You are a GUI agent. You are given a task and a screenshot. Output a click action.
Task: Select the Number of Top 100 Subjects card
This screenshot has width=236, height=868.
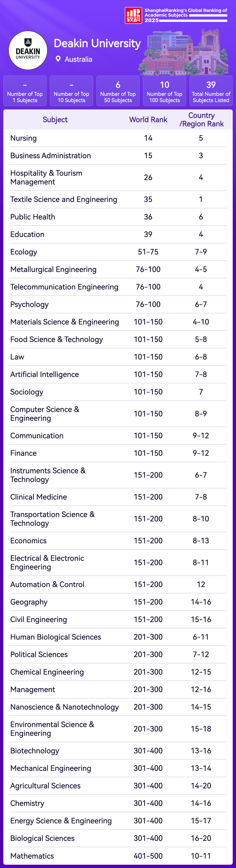pyautogui.click(x=164, y=91)
